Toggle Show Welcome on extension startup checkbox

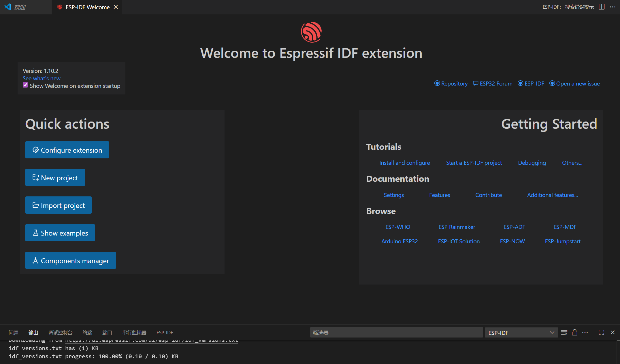[x=25, y=85]
